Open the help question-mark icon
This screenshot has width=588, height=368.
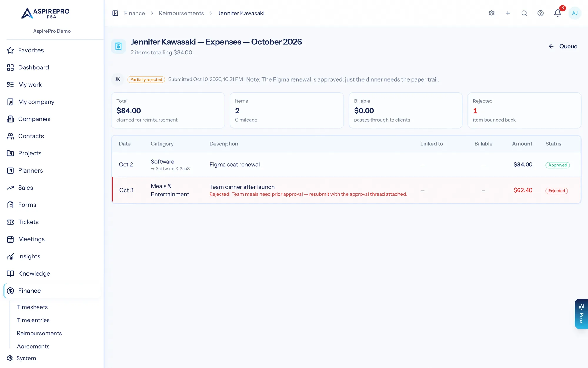pyautogui.click(x=540, y=13)
